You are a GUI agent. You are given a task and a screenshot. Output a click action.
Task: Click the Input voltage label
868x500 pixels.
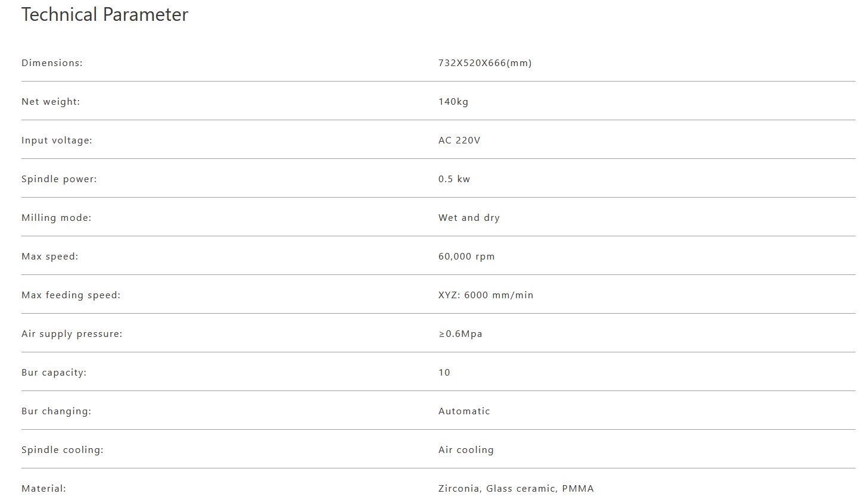coord(57,140)
